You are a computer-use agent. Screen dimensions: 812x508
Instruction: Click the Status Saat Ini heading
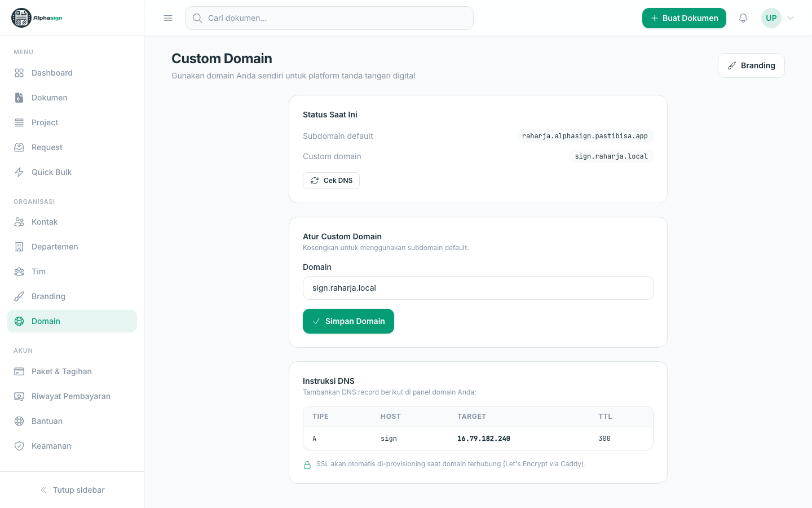pos(330,115)
